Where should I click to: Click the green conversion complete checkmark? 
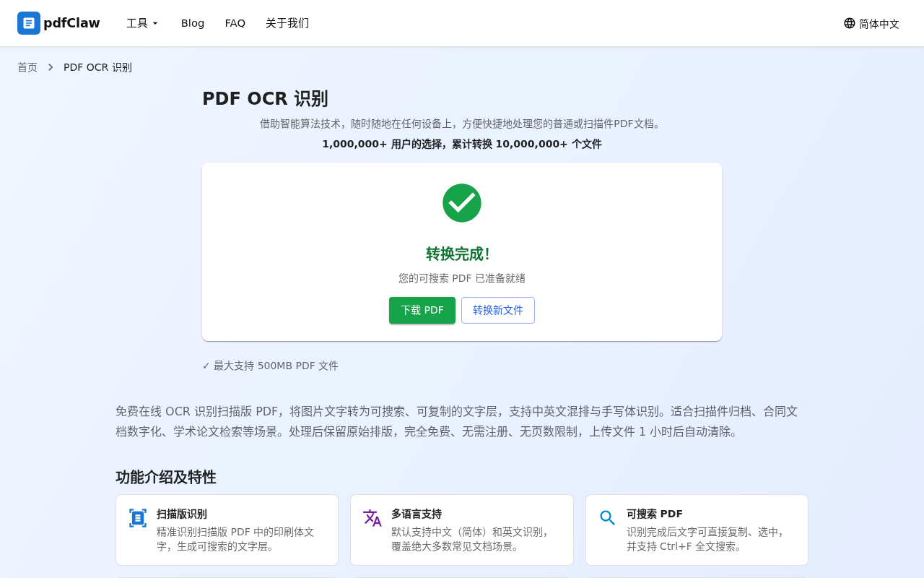[x=462, y=203]
